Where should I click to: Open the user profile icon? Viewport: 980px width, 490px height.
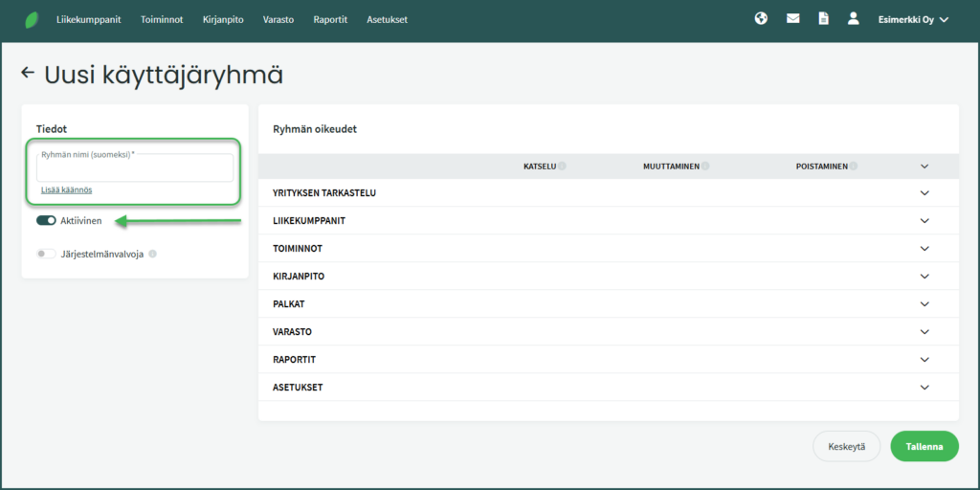tap(853, 18)
